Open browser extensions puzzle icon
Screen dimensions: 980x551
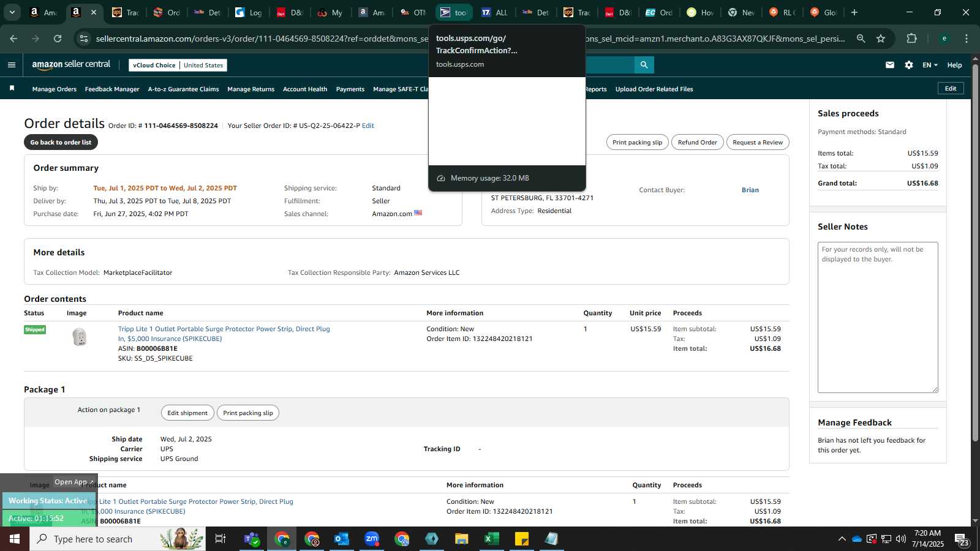click(911, 39)
